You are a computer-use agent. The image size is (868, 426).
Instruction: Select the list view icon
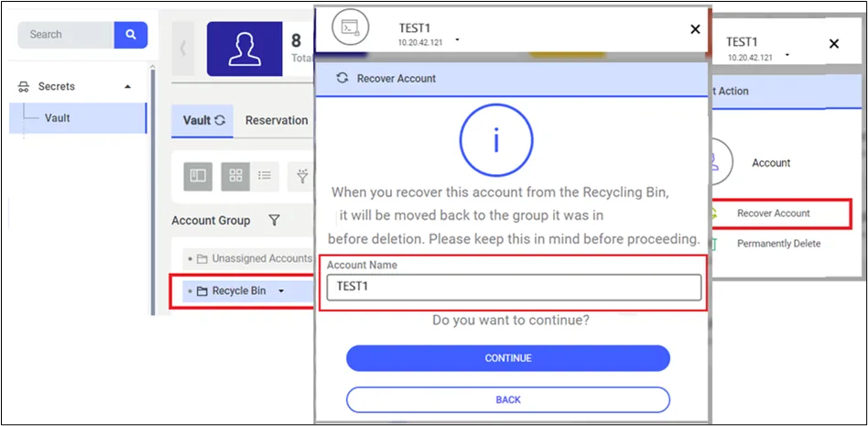point(265,176)
